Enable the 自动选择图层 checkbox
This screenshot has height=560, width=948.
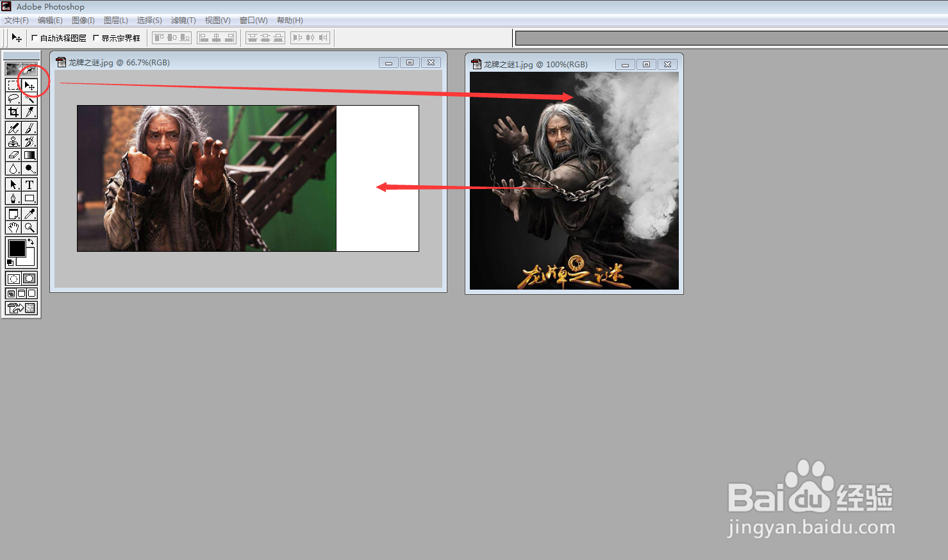[x=35, y=38]
